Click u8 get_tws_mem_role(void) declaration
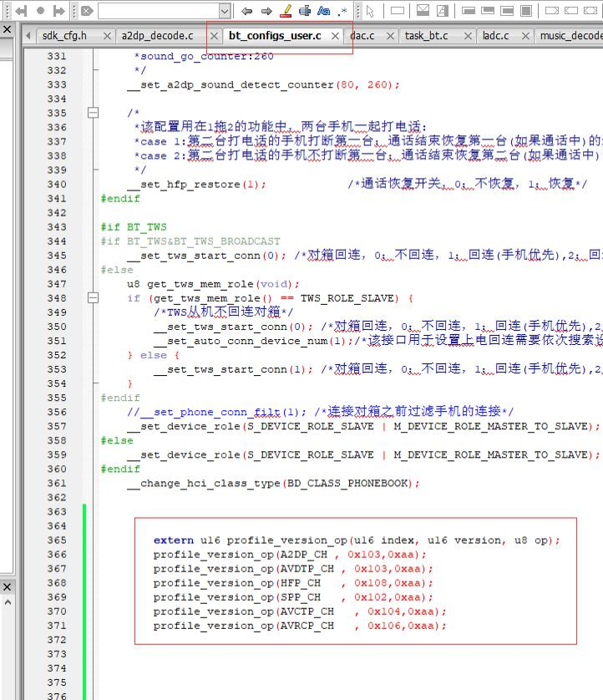This screenshot has width=603, height=700. pos(213,284)
